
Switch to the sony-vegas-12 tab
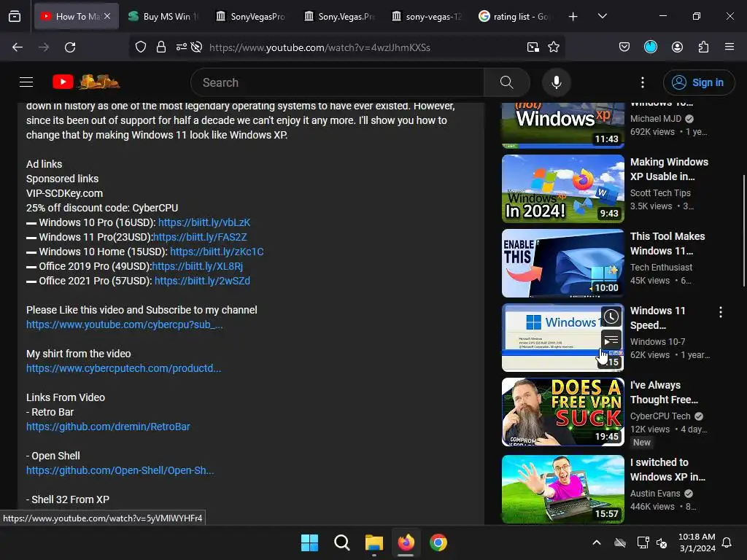(x=426, y=16)
